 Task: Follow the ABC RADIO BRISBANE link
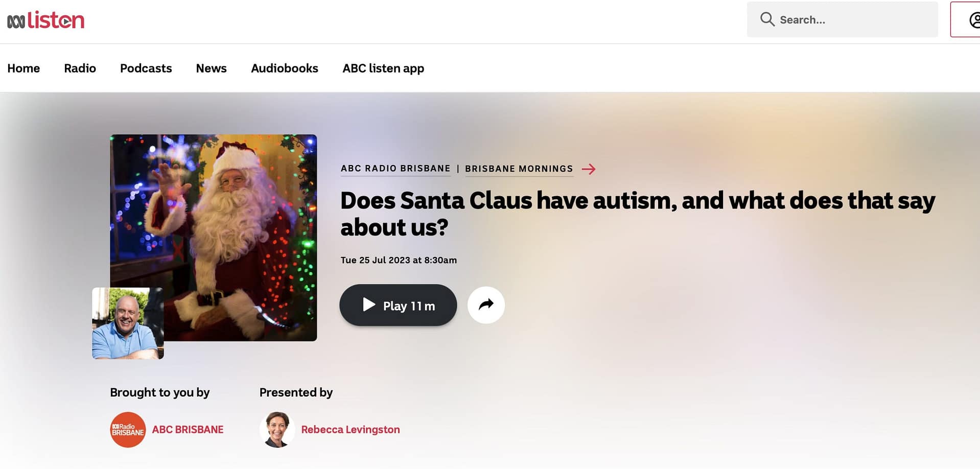click(395, 168)
